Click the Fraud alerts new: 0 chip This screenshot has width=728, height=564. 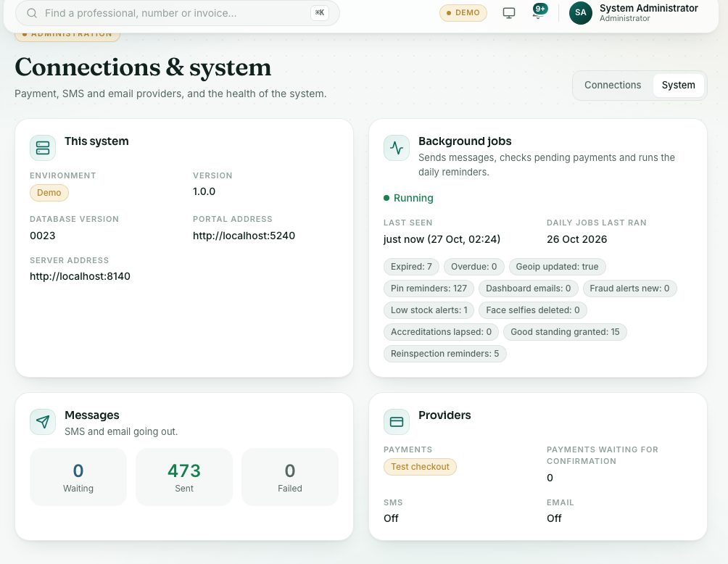[629, 289]
